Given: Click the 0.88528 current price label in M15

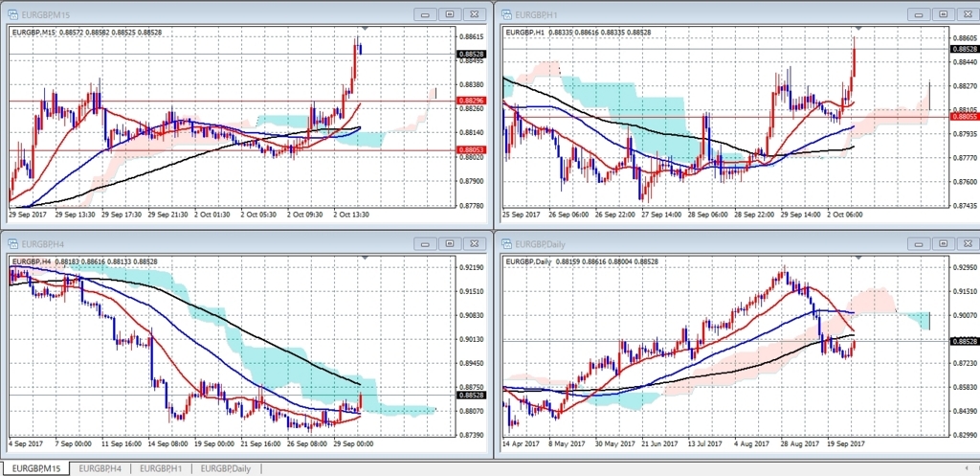Looking at the screenshot, I should (x=472, y=55).
